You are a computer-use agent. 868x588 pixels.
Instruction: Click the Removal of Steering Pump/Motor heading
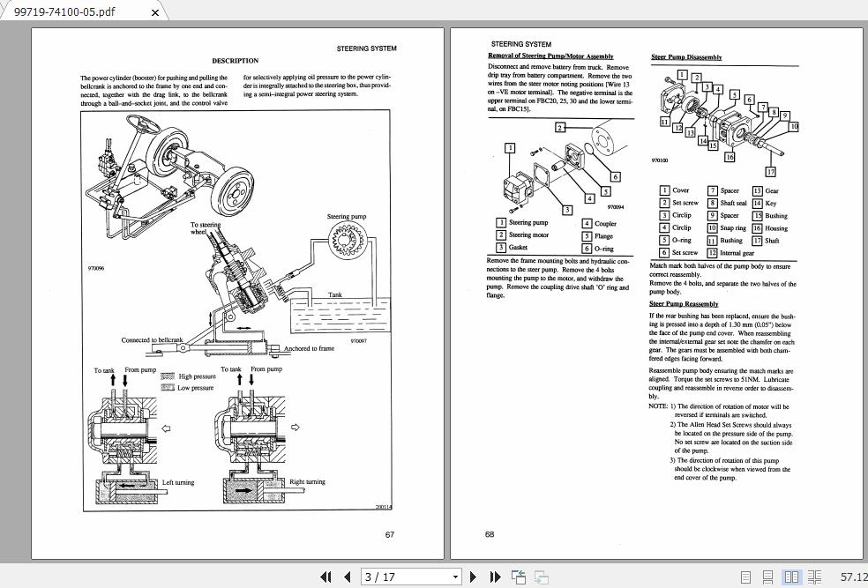point(549,56)
